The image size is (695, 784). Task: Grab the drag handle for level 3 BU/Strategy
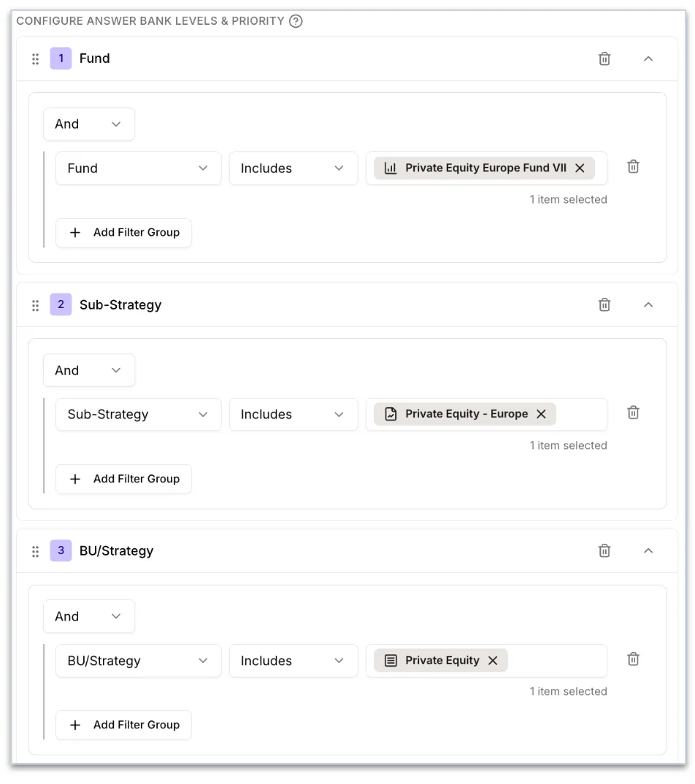click(36, 551)
